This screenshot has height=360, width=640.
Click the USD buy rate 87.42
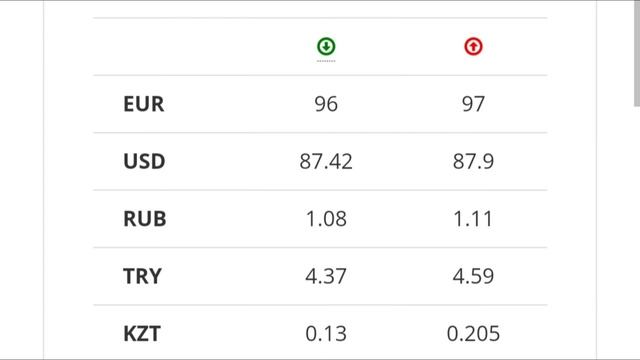coord(326,161)
